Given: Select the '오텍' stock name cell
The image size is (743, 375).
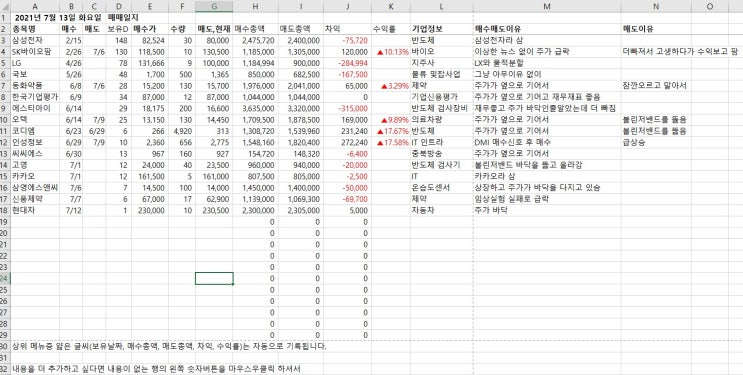Looking at the screenshot, I should (x=35, y=120).
